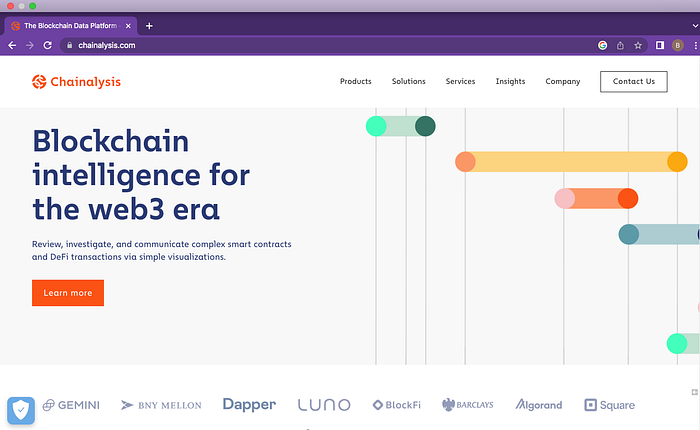The height and width of the screenshot is (430, 700).
Task: Open the Chrome three-dot menu
Action: coord(696,45)
